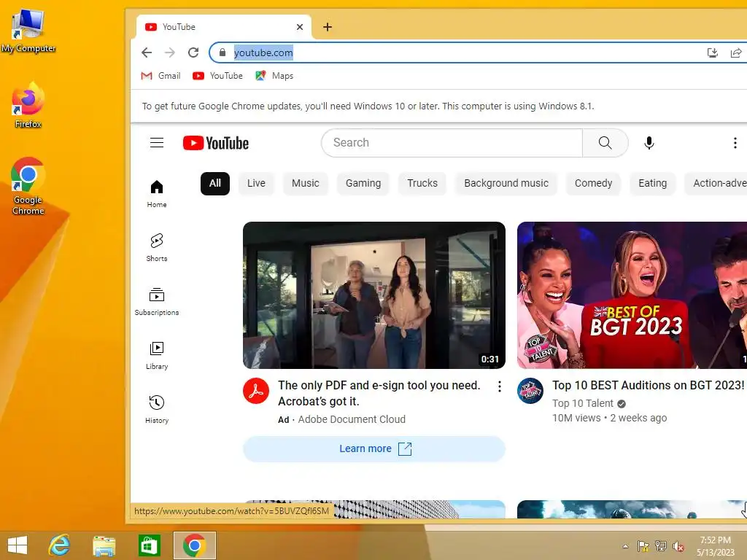
Task: Open History in the sidebar
Action: coord(157,410)
